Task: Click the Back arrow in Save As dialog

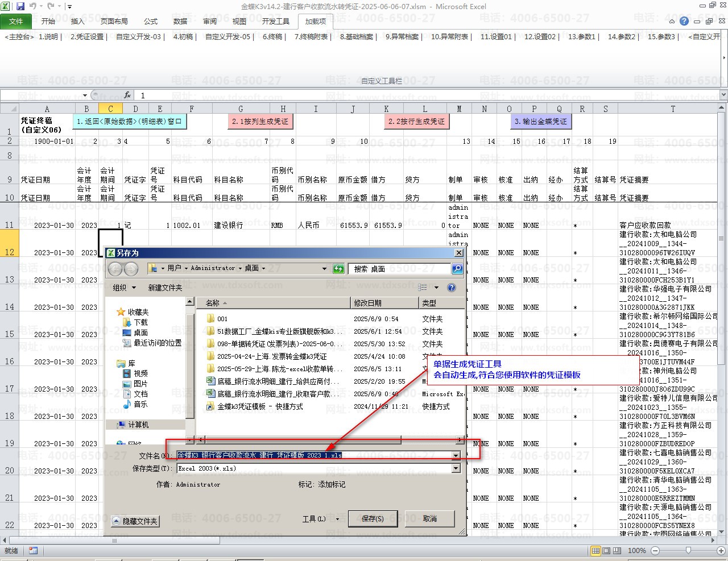Action: point(116,269)
